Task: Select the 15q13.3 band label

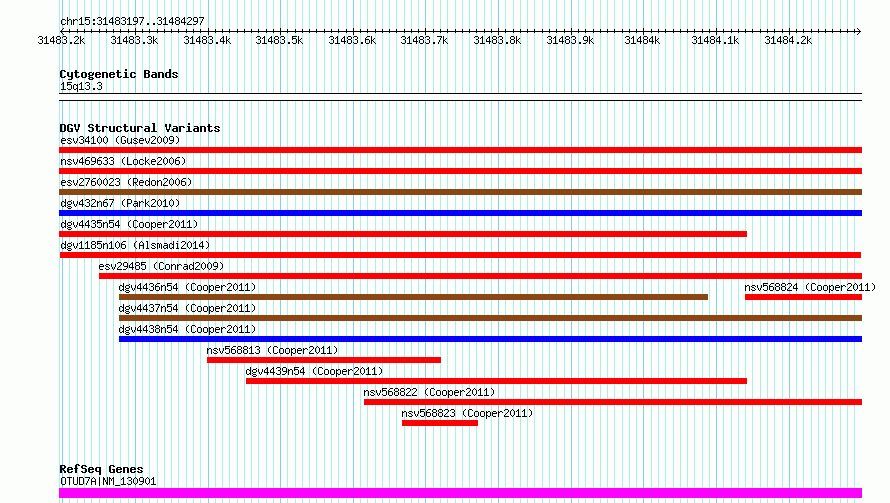Action: [81, 86]
